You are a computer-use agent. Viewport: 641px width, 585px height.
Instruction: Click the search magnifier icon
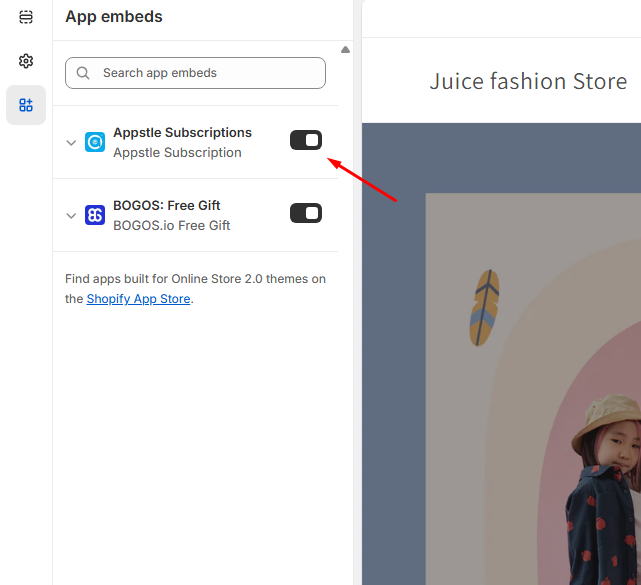tap(83, 73)
